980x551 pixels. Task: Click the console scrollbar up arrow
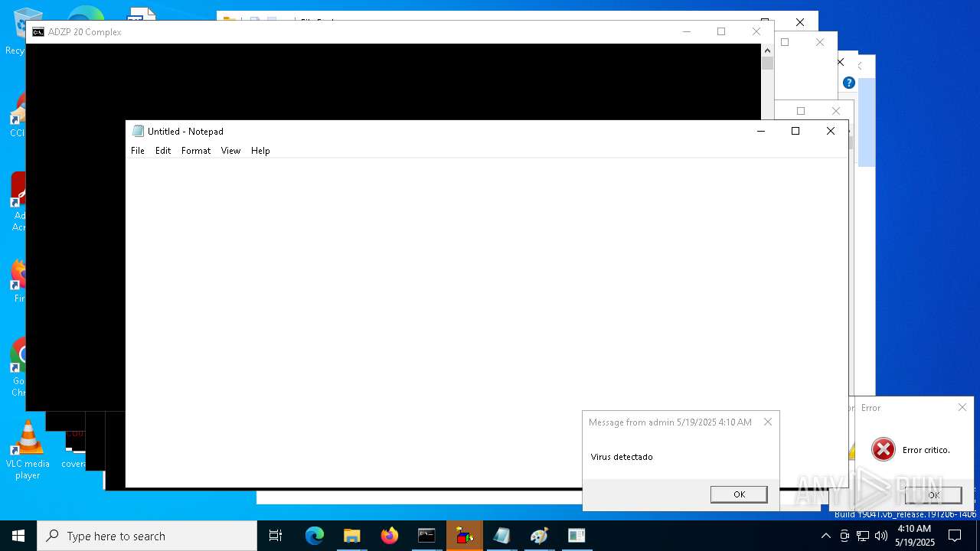point(767,50)
